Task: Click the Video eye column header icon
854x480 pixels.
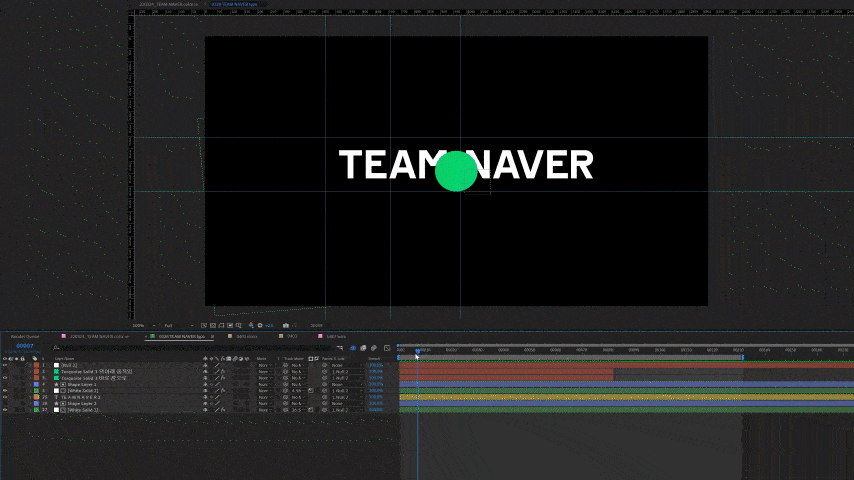Action: coord(5,359)
